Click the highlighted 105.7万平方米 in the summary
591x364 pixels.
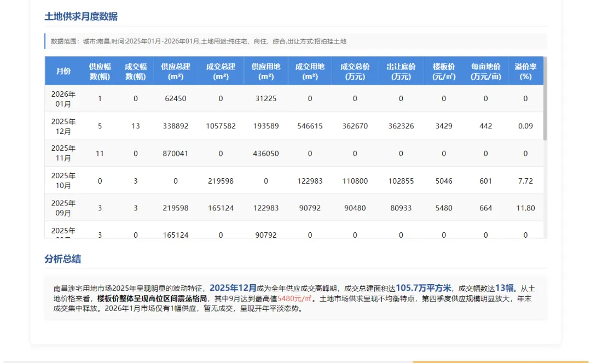(x=423, y=288)
